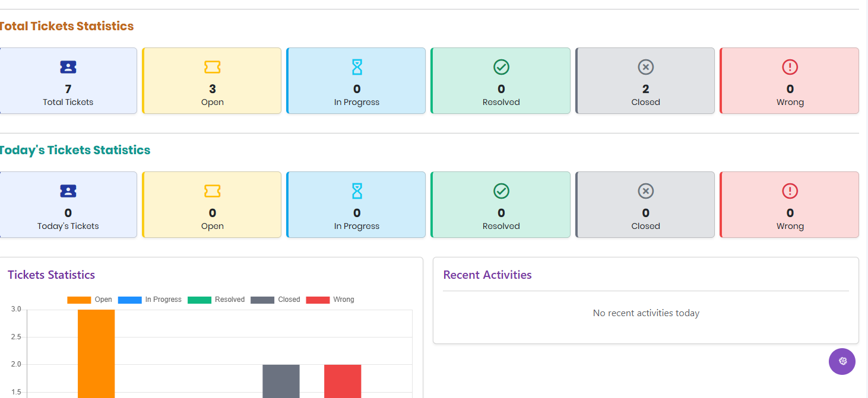Screen dimensions: 868x398
Task: Click the Open ticket icon in Total Tickets Statistics
Action: [213, 67]
